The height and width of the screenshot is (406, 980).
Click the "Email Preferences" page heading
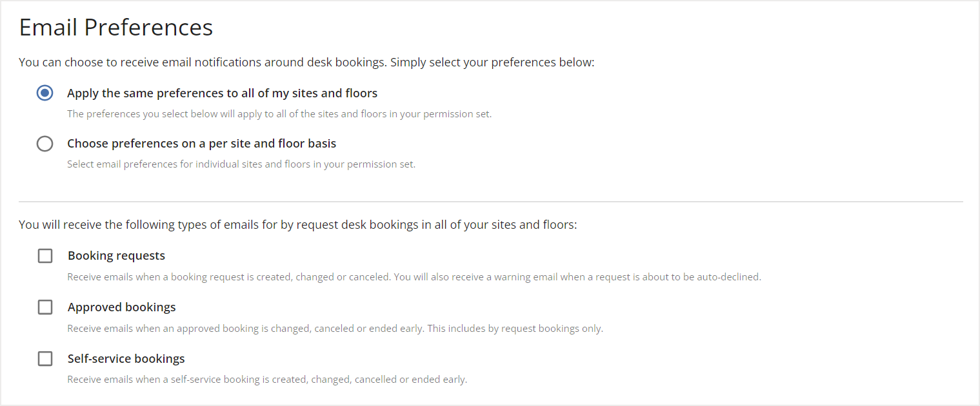coord(115,27)
